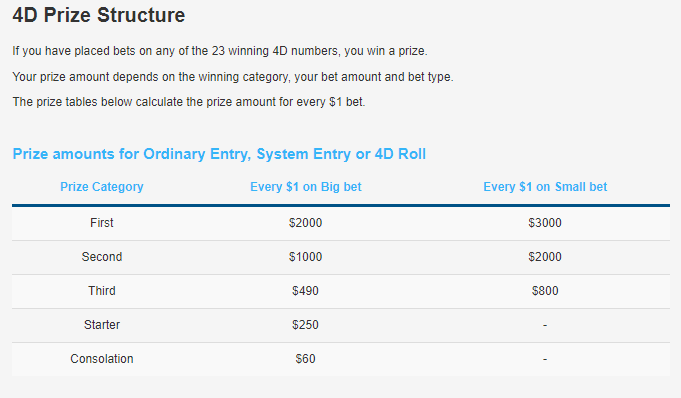This screenshot has height=398, width=681.
Task: Select the Prize Category column header
Action: click(102, 187)
